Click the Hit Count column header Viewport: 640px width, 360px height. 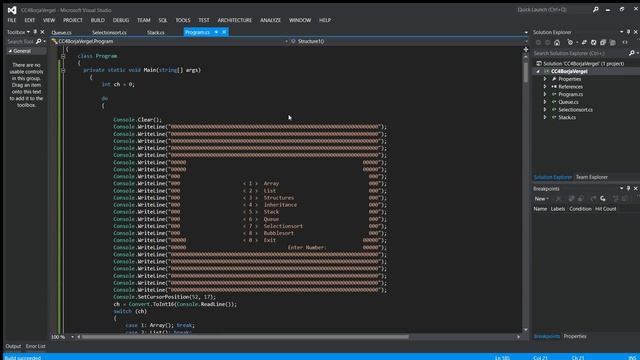(x=606, y=209)
